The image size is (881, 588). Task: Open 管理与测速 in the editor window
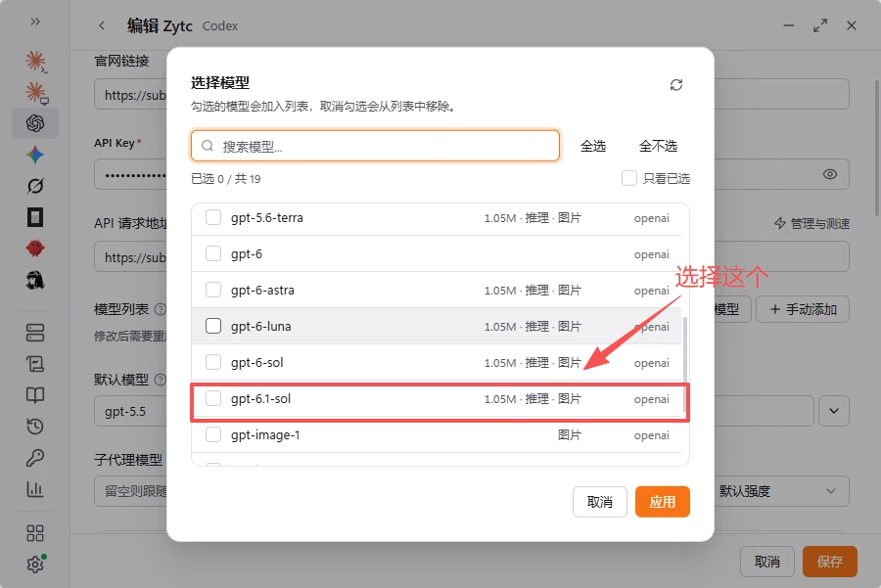[x=811, y=223]
